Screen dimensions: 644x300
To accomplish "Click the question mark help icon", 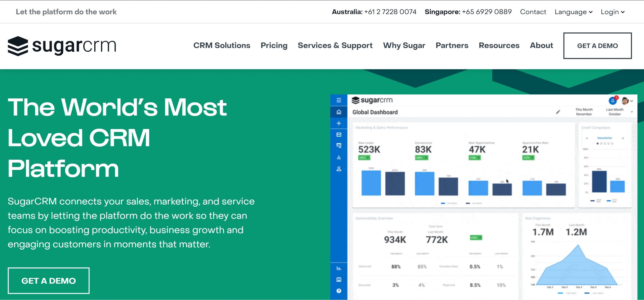I will pyautogui.click(x=339, y=291).
